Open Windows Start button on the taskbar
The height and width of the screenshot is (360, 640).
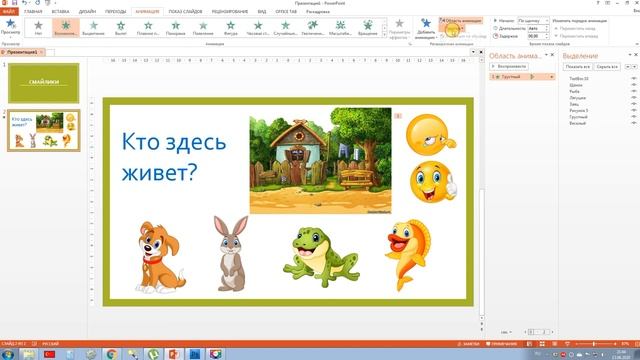(8, 354)
